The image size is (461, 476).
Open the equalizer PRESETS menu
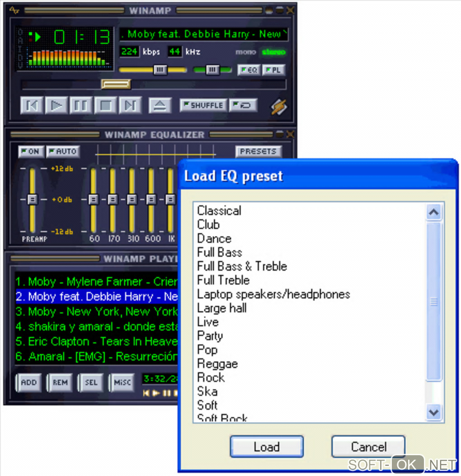point(259,151)
